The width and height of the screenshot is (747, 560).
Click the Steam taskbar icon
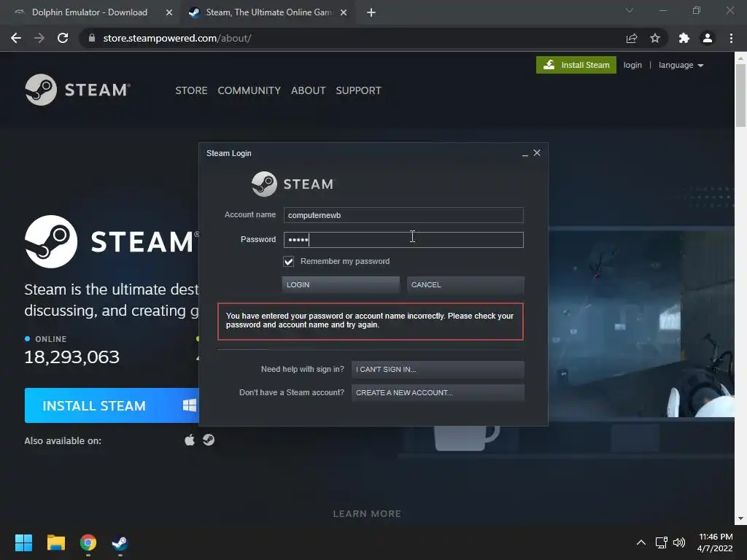[120, 542]
